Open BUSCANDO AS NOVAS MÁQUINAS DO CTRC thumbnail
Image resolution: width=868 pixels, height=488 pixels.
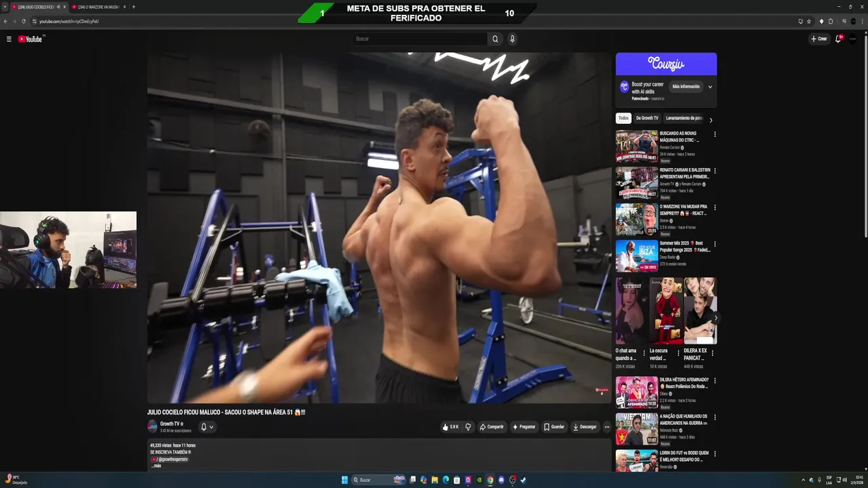(637, 146)
